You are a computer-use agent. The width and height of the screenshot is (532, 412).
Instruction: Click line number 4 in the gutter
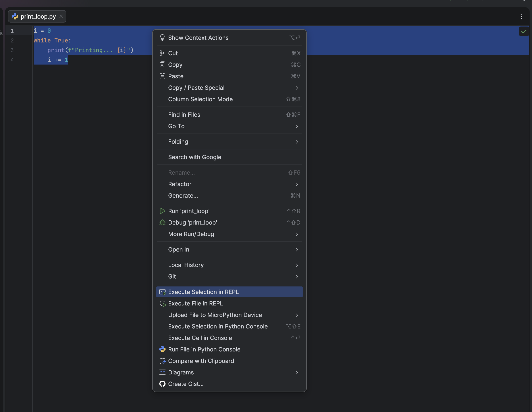pyautogui.click(x=12, y=60)
